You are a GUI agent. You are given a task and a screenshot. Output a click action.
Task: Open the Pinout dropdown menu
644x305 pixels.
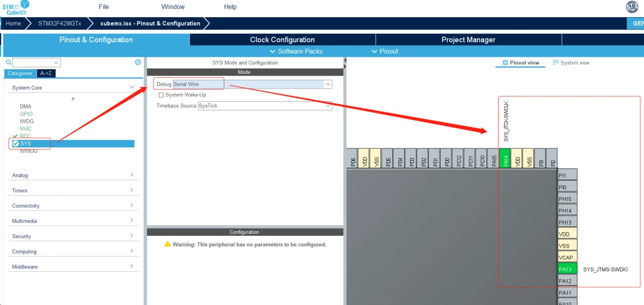pyautogui.click(x=385, y=51)
